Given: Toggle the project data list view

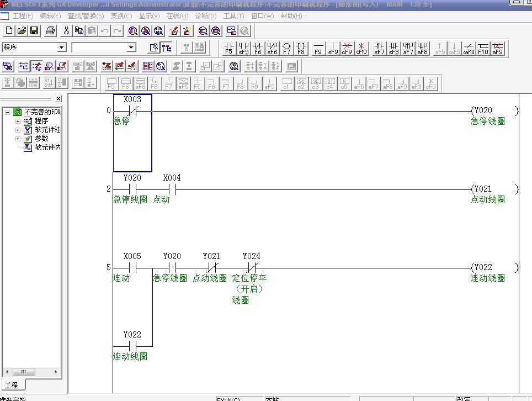Looking at the screenshot, I should pos(167,48).
